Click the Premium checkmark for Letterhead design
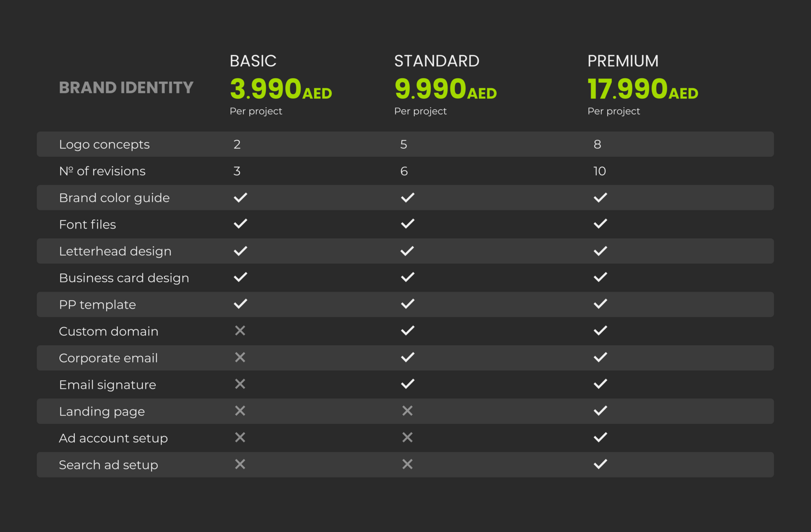 pos(600,251)
